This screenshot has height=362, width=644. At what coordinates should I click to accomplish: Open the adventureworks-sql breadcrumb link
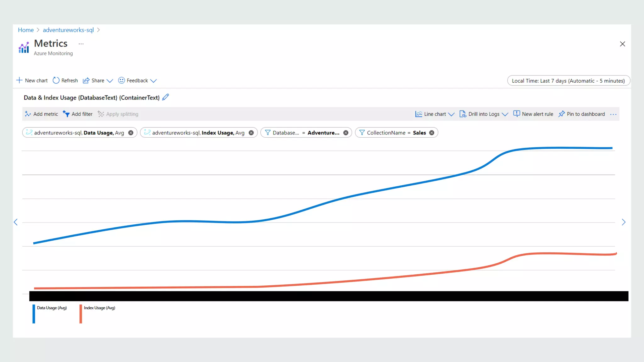[68, 30]
